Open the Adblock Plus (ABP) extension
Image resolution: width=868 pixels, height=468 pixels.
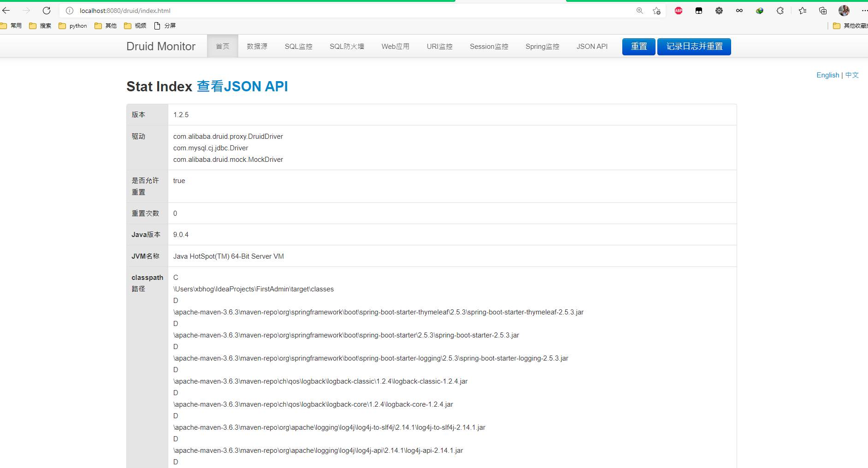pyautogui.click(x=679, y=11)
